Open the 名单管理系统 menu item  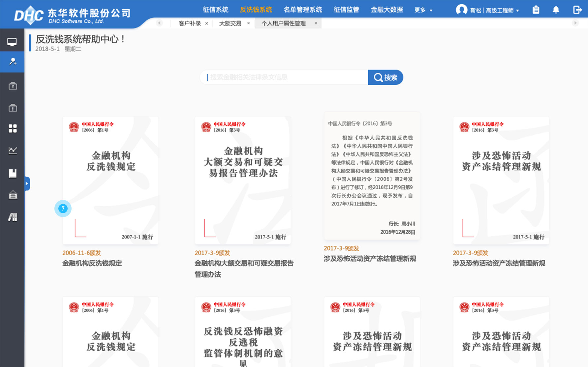(302, 10)
